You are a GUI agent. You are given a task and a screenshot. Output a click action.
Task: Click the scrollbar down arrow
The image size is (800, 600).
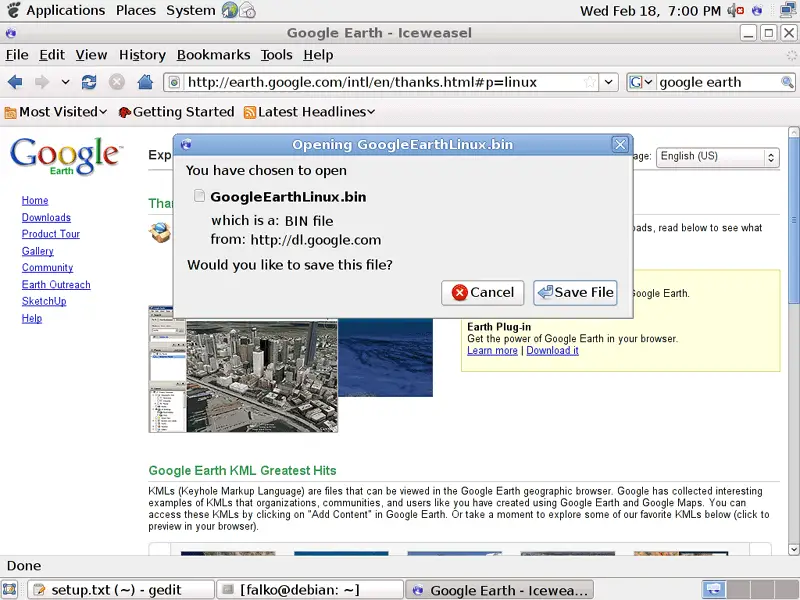793,549
